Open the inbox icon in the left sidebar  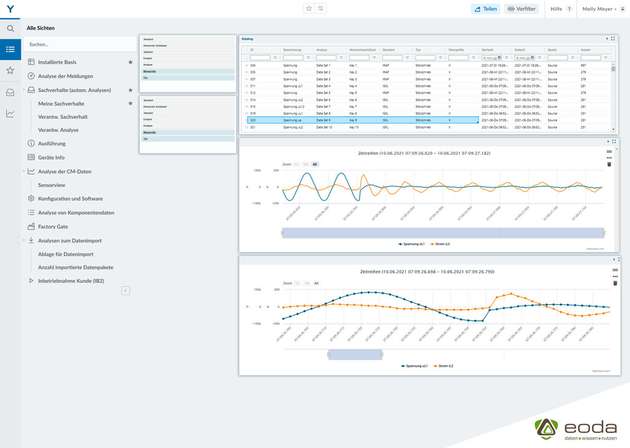[10, 92]
